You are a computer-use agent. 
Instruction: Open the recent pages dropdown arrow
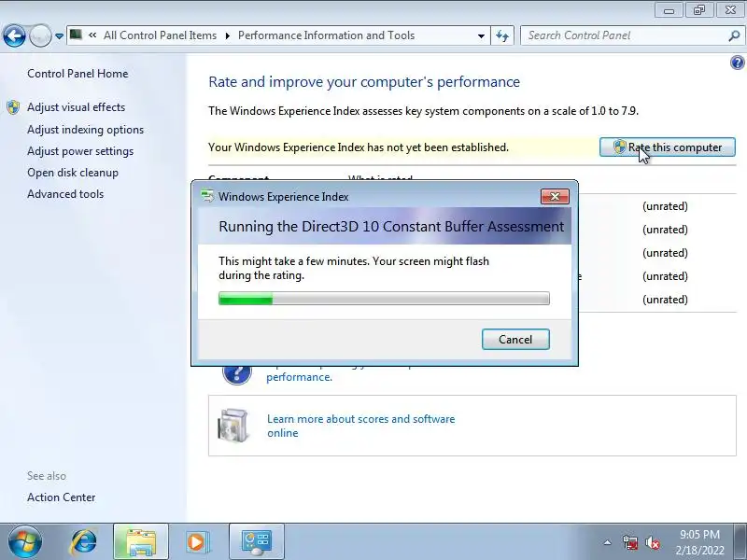point(59,36)
